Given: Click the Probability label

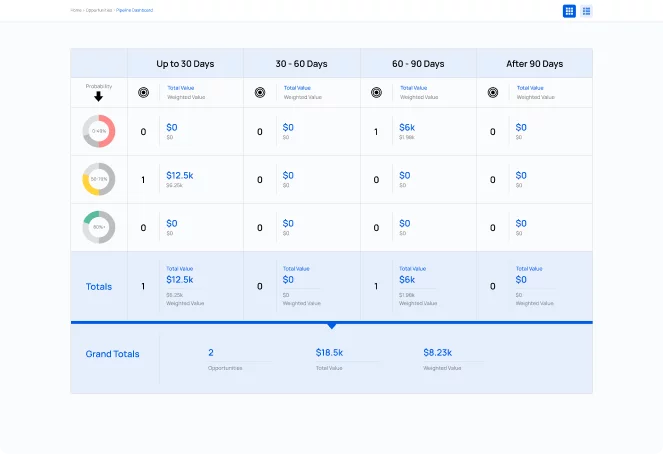Looking at the screenshot, I should [x=99, y=86].
